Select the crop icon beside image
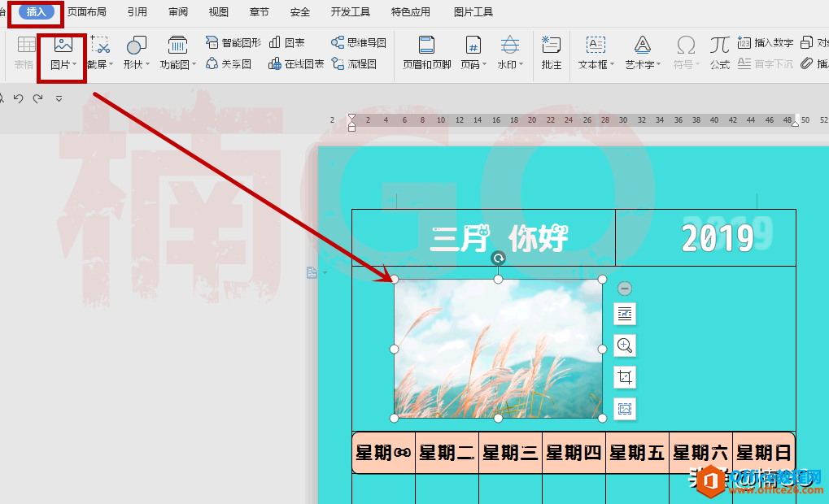The width and height of the screenshot is (829, 504). 624,377
